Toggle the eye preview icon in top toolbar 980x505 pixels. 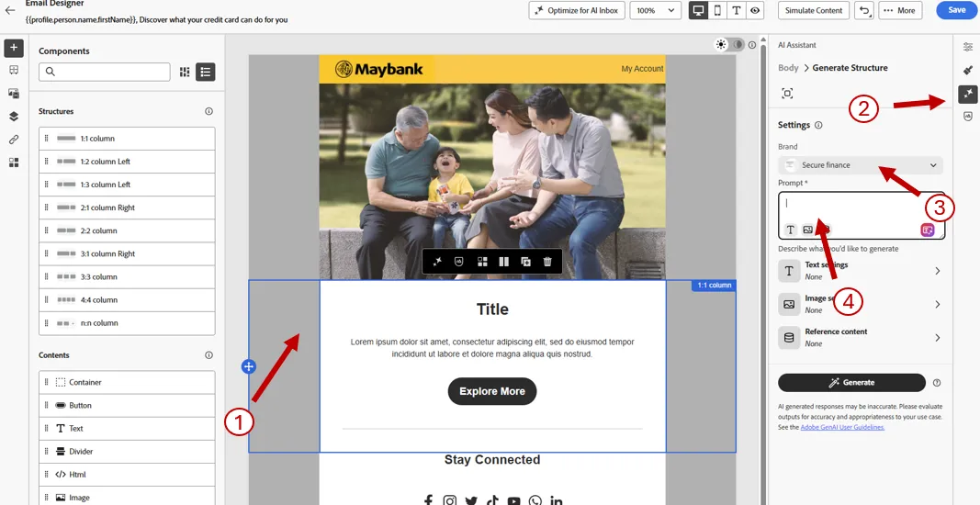755,10
